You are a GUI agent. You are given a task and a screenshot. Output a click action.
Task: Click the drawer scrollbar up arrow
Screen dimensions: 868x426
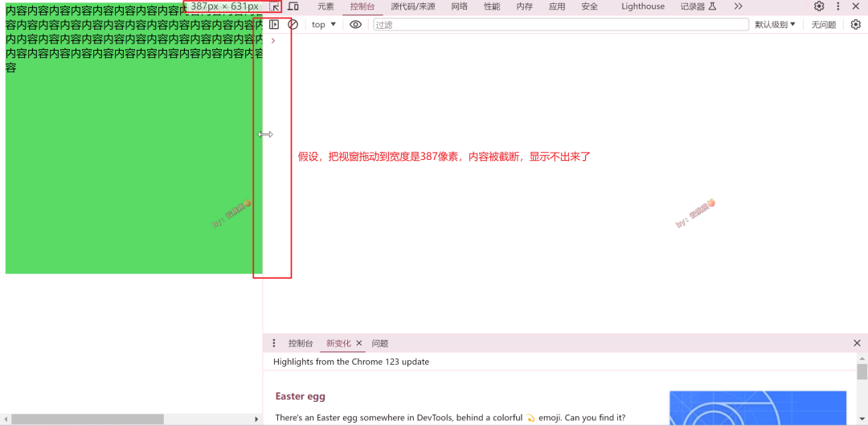(x=862, y=358)
